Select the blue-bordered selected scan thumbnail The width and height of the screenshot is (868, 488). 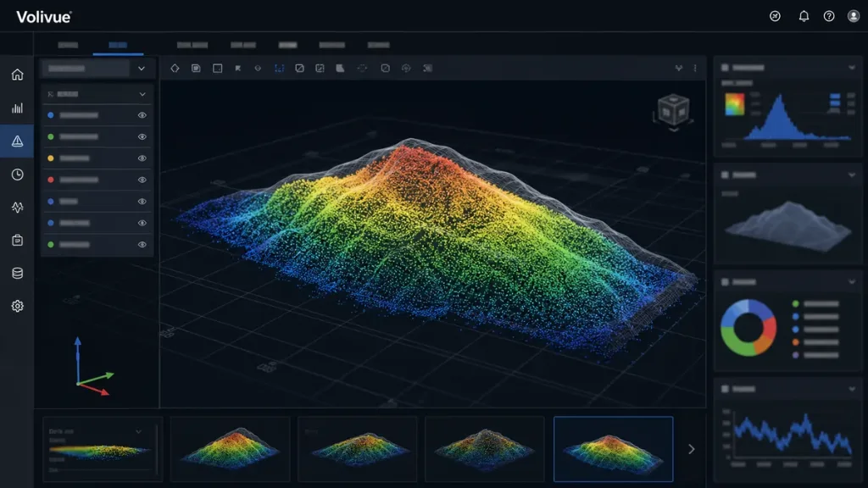[x=614, y=449]
